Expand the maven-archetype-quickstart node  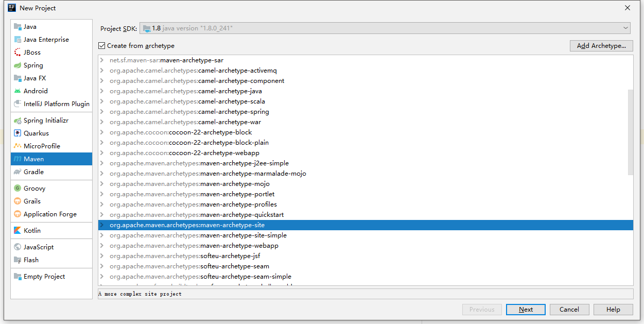[102, 215]
